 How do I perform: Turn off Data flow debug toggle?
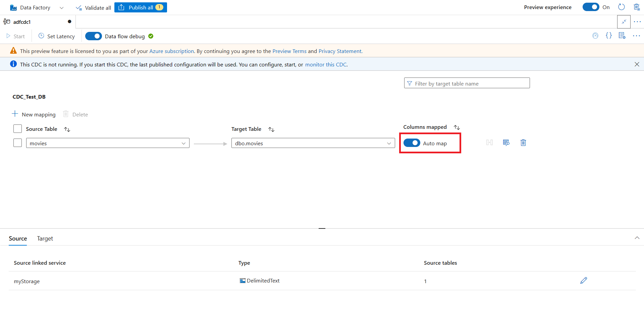[x=94, y=36]
